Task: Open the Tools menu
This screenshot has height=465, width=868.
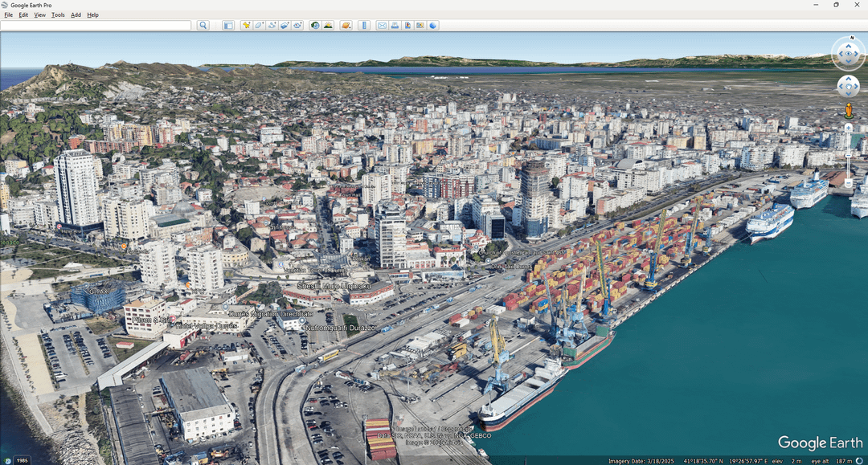Action: pyautogui.click(x=58, y=15)
